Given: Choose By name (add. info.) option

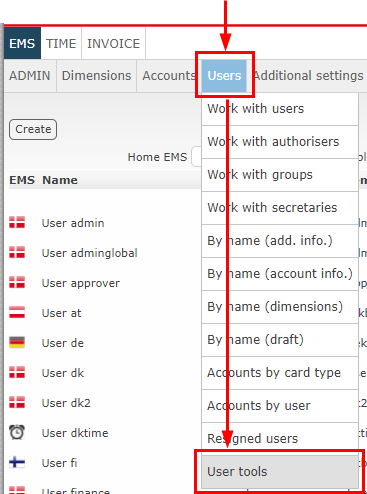Looking at the screenshot, I should coord(280,241).
